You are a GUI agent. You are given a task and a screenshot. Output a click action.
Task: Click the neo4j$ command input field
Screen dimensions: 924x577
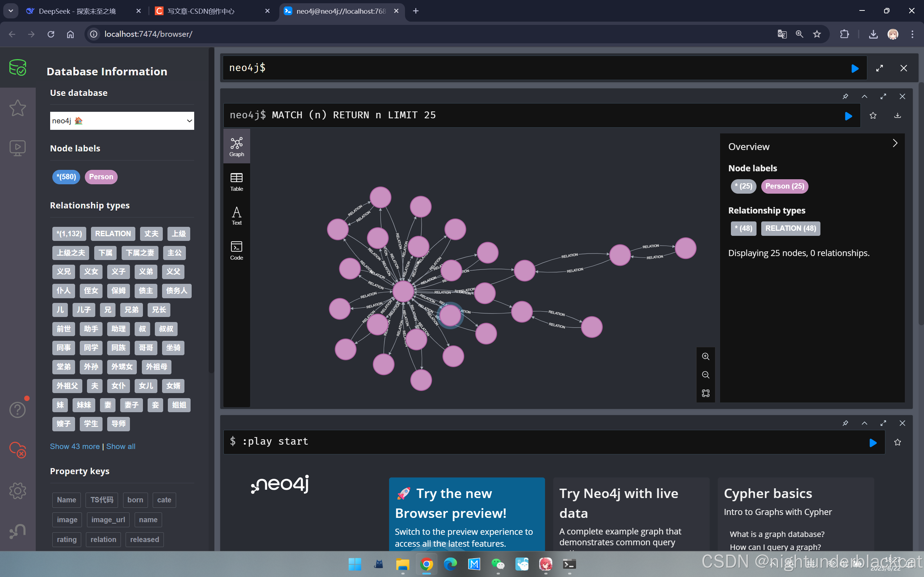click(535, 68)
